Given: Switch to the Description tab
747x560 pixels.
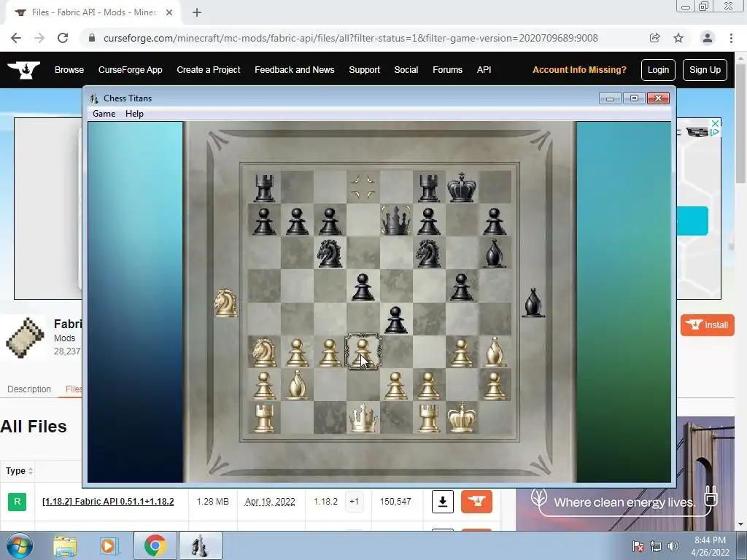Looking at the screenshot, I should pos(29,389).
